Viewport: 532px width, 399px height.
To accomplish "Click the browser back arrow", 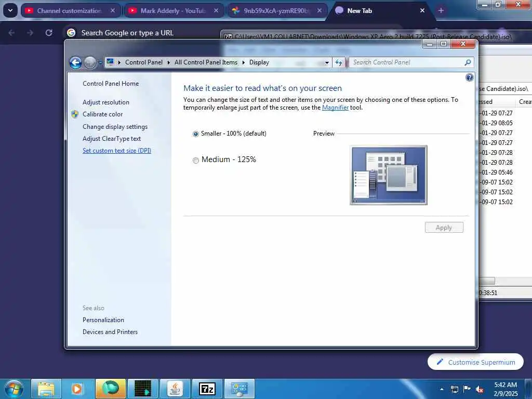I will pyautogui.click(x=11, y=33).
